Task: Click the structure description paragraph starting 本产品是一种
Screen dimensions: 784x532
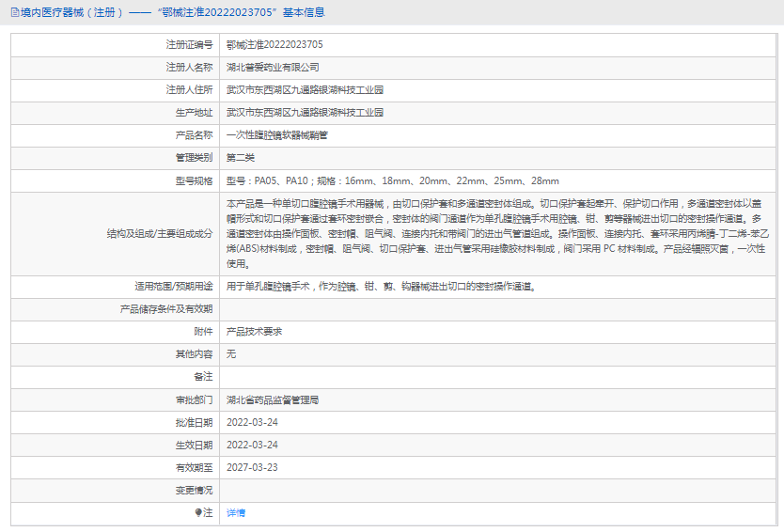Action: pos(497,233)
